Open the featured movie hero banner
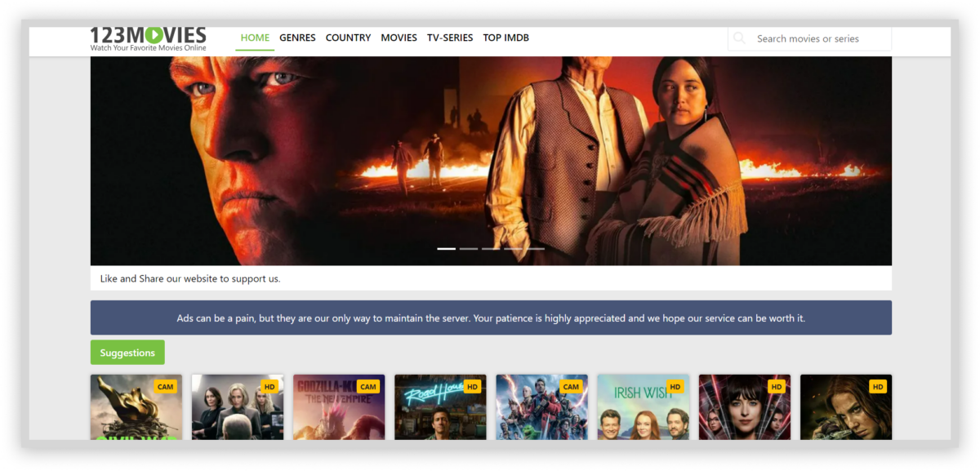Screen dimensions: 980x471 (x=491, y=161)
